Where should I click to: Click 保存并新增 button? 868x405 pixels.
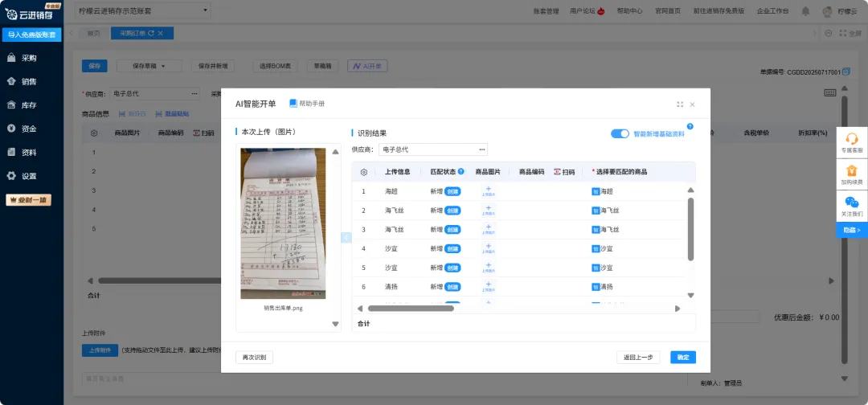(x=213, y=66)
